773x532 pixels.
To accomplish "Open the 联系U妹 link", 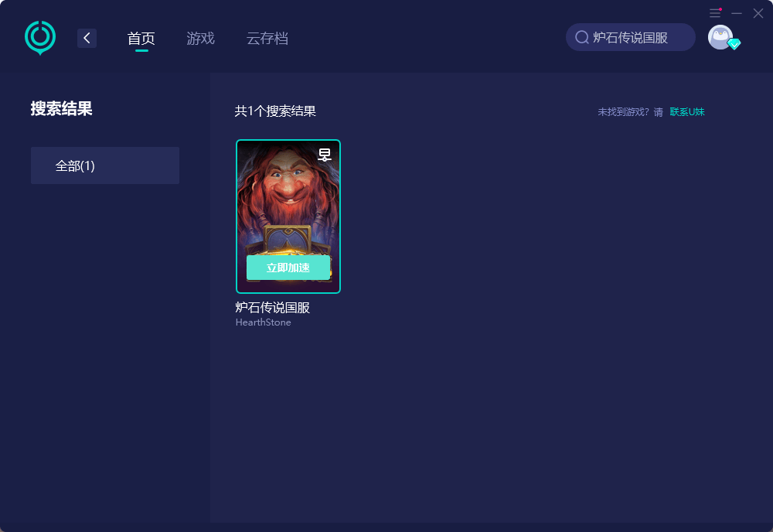I will 687,112.
